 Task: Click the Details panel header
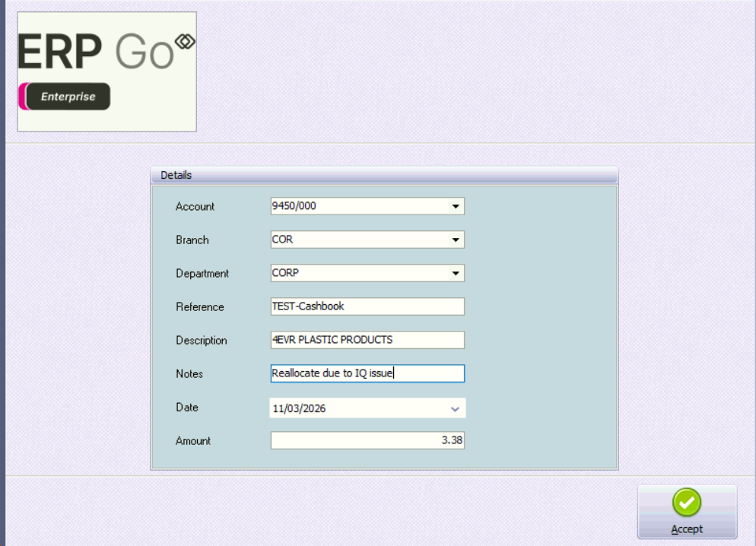[x=384, y=175]
